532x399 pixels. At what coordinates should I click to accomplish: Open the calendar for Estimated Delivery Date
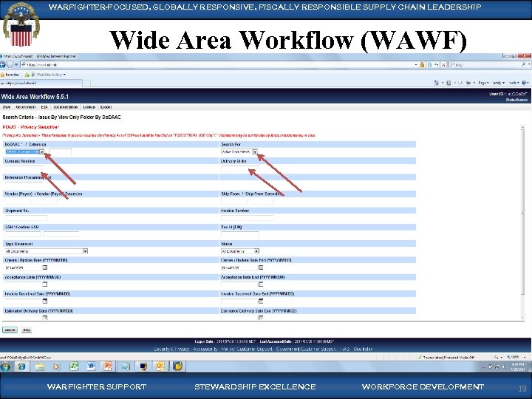point(45,318)
